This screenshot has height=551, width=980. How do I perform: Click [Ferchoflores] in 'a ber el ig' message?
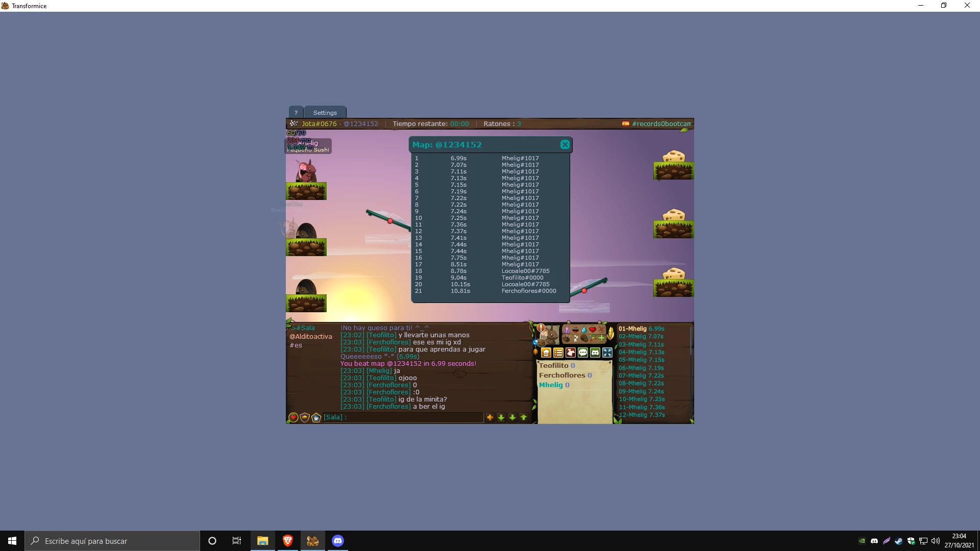pos(388,407)
